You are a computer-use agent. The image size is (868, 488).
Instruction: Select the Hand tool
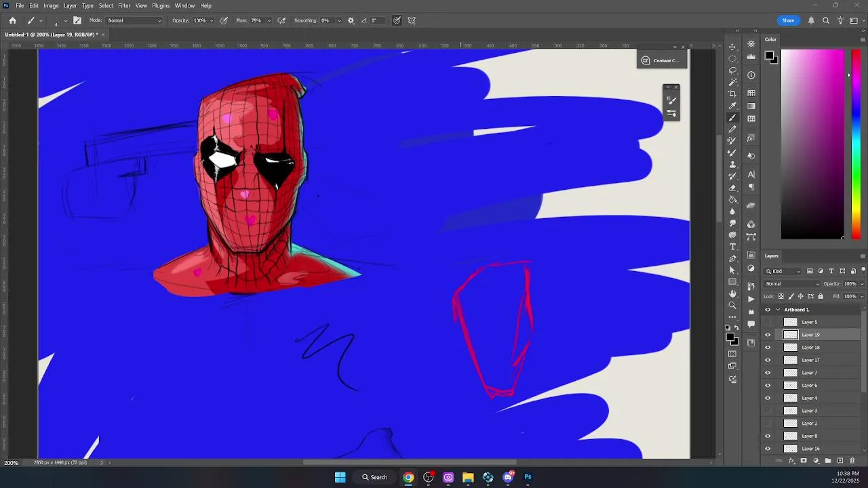(x=732, y=293)
